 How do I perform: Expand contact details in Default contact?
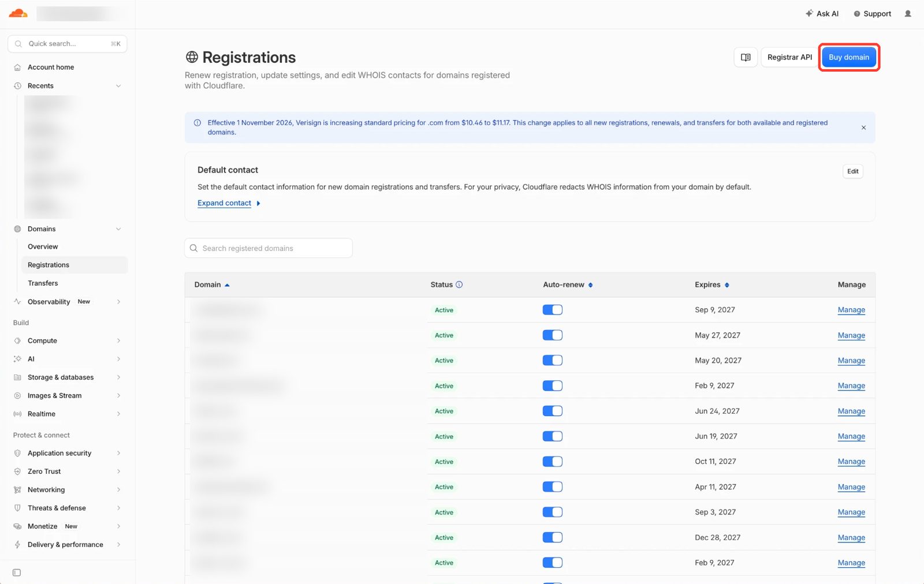tap(229, 203)
